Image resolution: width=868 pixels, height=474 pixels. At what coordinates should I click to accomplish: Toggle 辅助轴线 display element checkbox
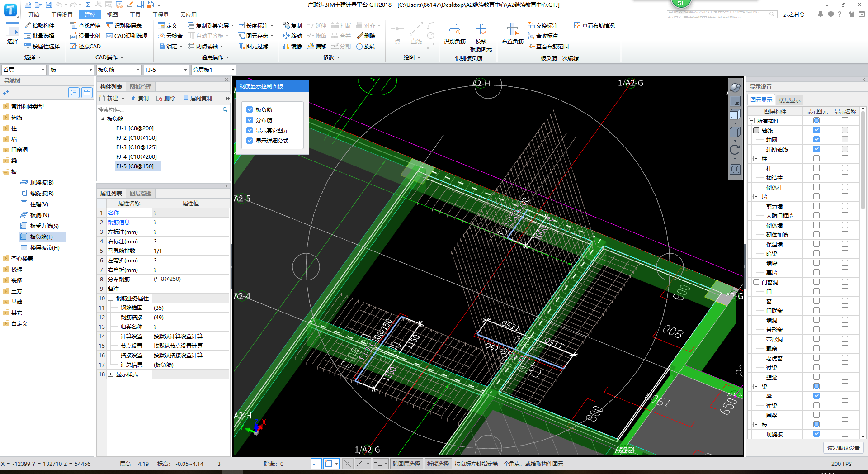tap(816, 149)
